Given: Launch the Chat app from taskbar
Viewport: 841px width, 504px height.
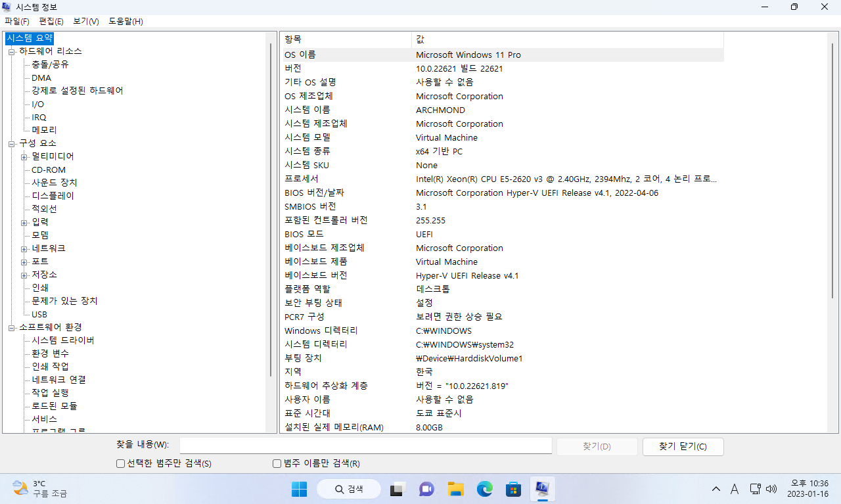Looking at the screenshot, I should 426,489.
